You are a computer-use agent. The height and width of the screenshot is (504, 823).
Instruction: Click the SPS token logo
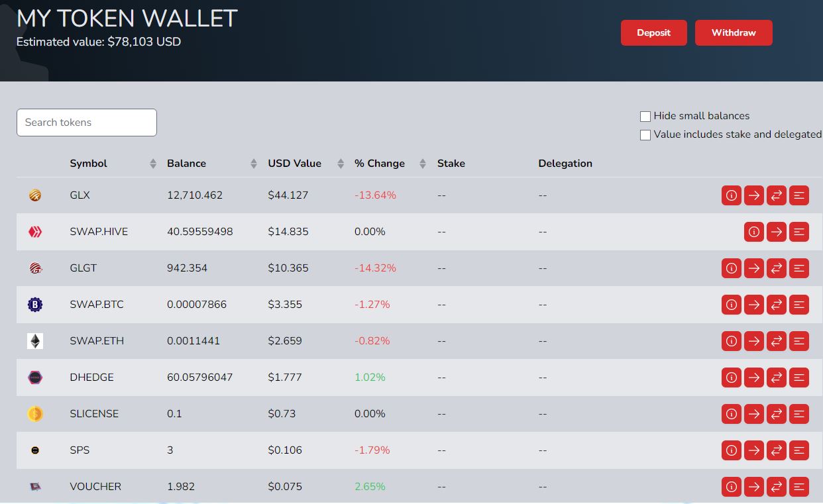pos(35,450)
